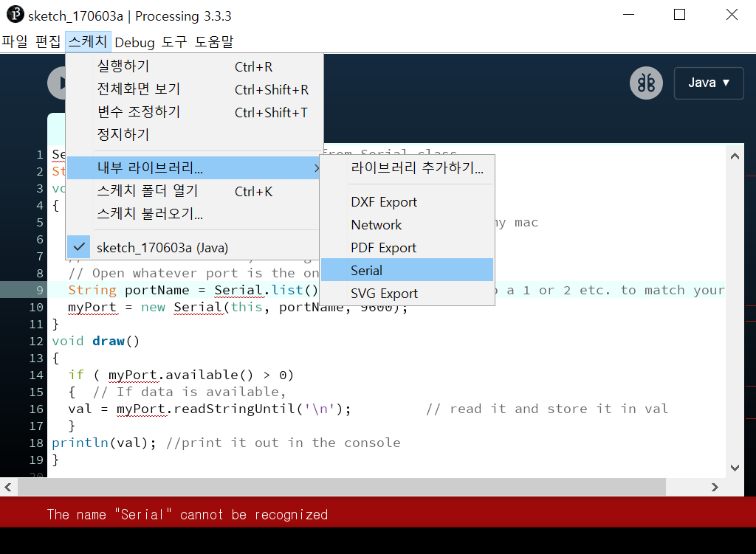Open the 파일 menu
This screenshot has height=554, width=756.
point(15,41)
